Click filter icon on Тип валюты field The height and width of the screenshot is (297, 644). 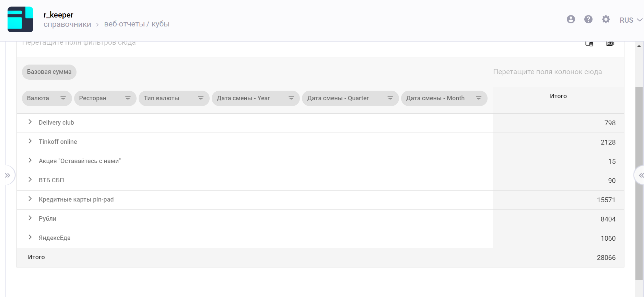201,98
